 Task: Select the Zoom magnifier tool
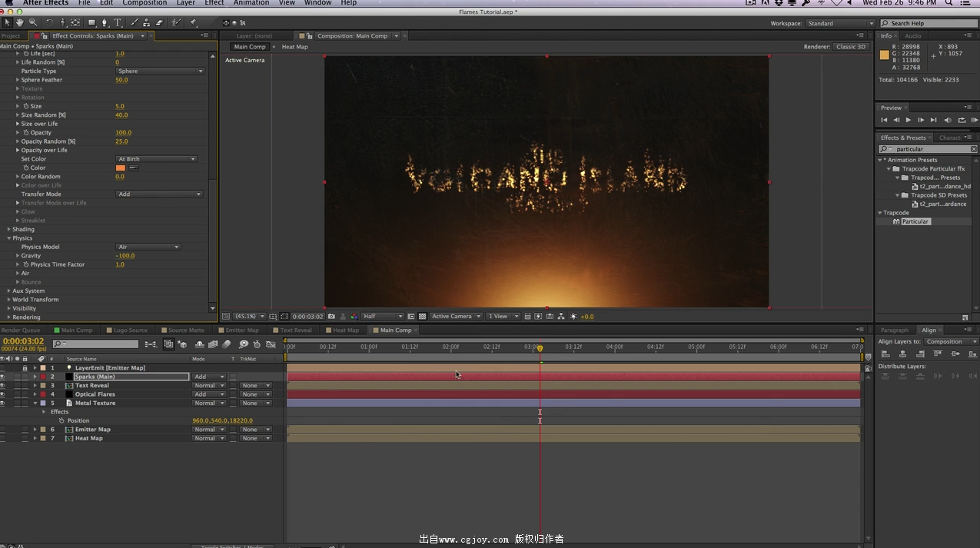[32, 22]
